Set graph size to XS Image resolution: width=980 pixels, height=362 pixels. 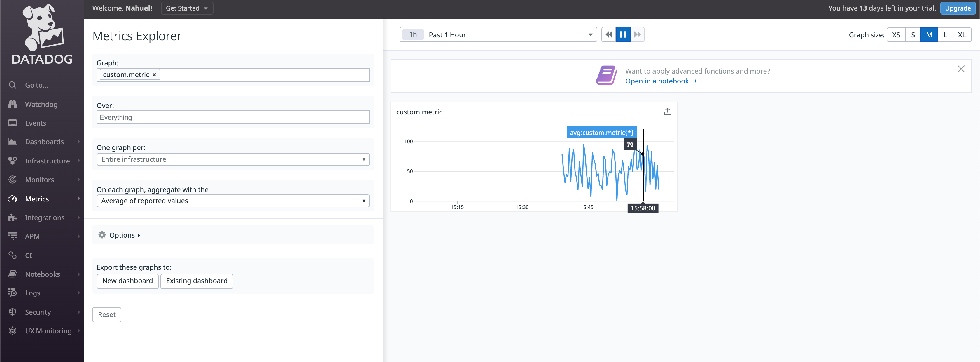896,35
